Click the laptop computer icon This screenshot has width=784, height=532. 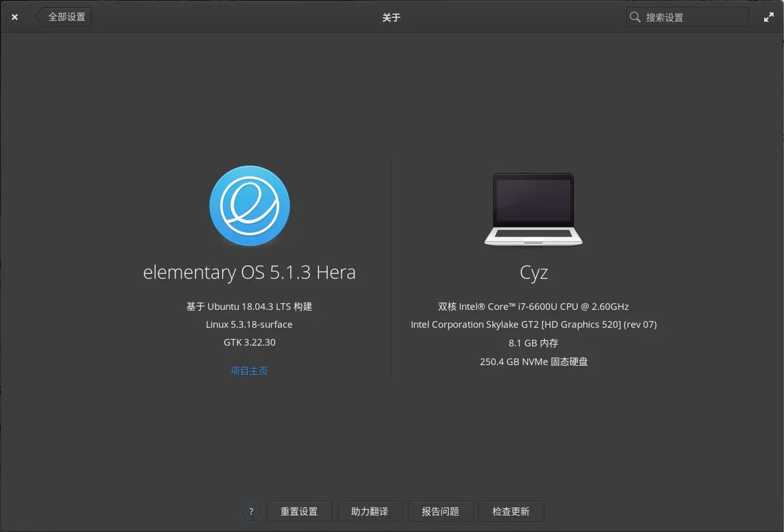point(534,210)
